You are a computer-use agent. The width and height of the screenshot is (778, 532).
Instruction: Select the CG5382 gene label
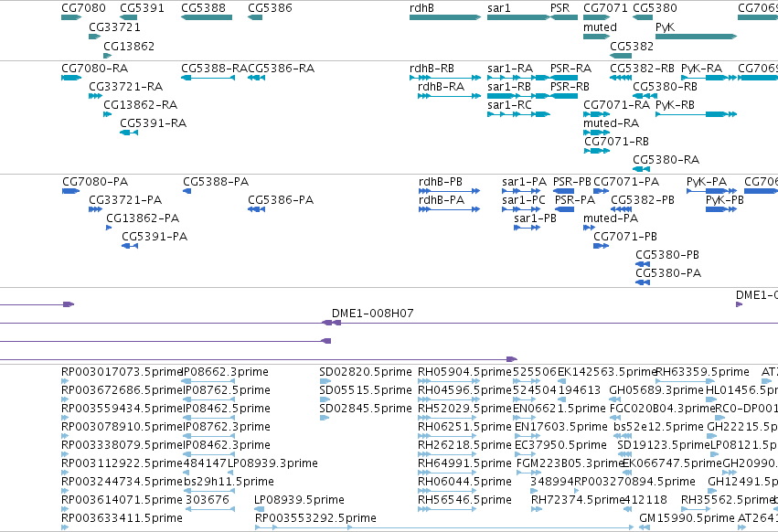[632, 46]
